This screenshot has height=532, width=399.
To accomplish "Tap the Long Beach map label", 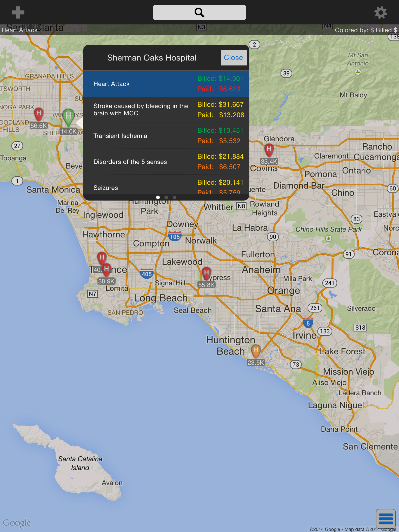I will (161, 298).
